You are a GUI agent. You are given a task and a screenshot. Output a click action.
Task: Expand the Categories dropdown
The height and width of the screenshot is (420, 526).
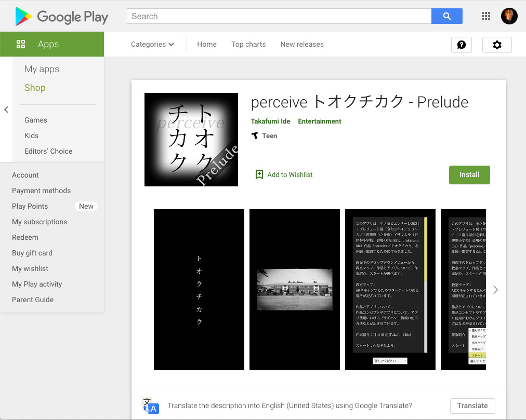(152, 45)
